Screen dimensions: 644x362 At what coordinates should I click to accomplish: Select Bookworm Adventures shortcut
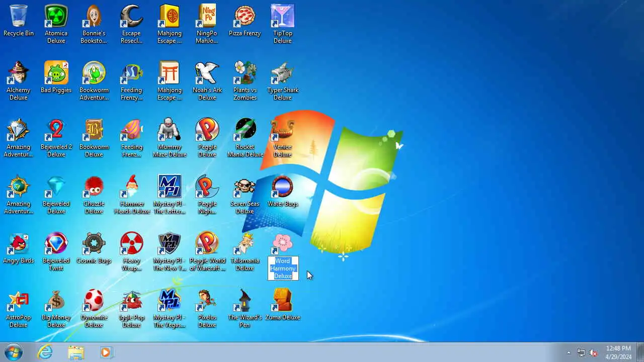click(x=94, y=73)
